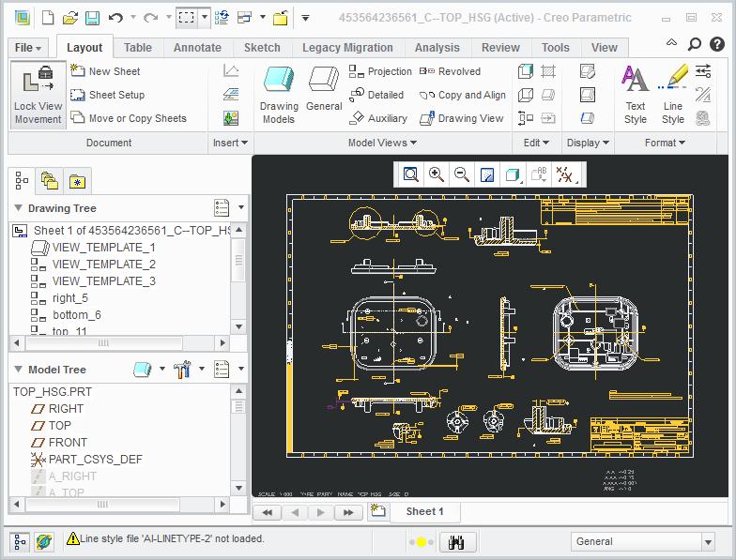Click New Sheet
Image resolution: width=736 pixels, height=560 pixels.
pos(105,71)
